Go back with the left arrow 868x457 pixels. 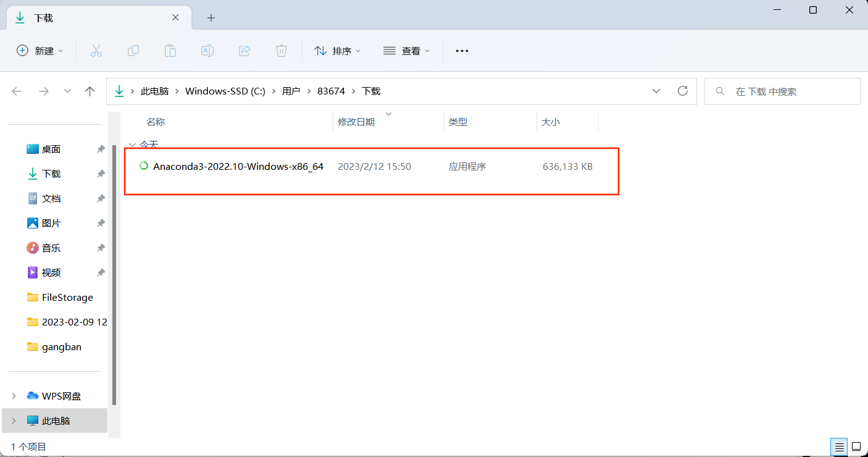(x=17, y=91)
